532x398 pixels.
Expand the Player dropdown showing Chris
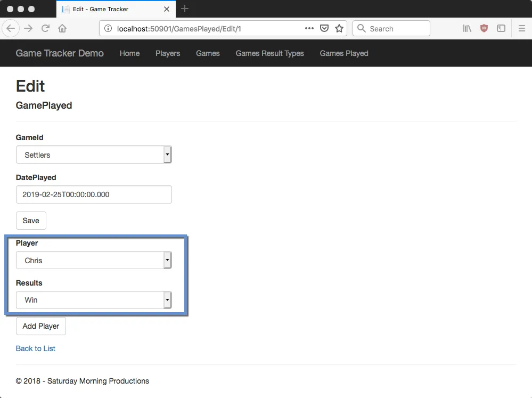click(94, 261)
